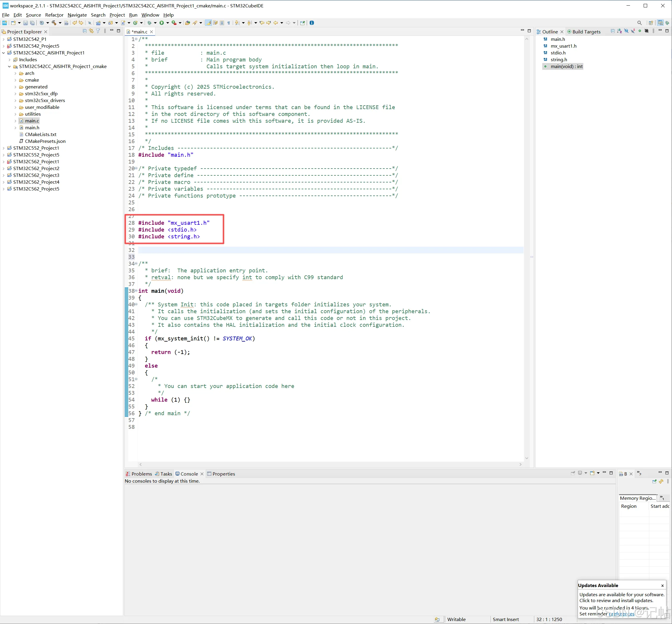Open the Build hammer dropdown arrow

[60, 23]
